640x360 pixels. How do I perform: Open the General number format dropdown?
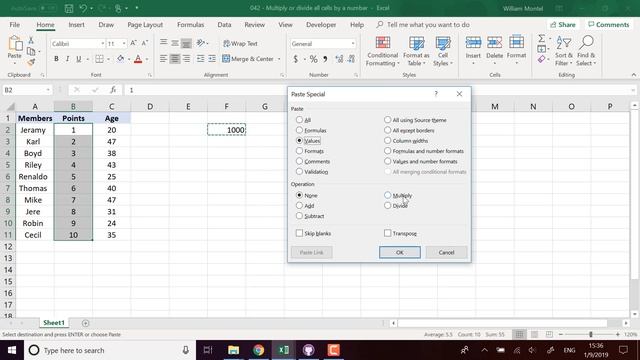coord(353,44)
